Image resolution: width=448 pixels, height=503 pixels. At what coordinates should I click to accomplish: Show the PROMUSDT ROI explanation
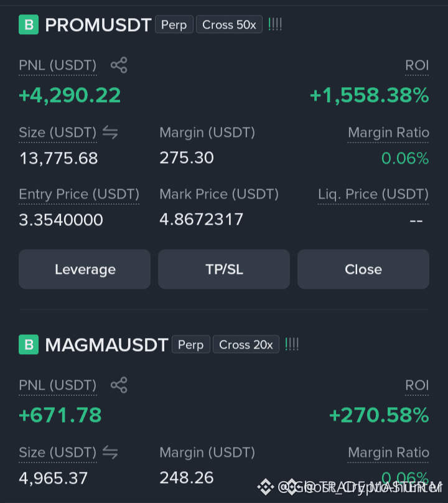point(417,65)
